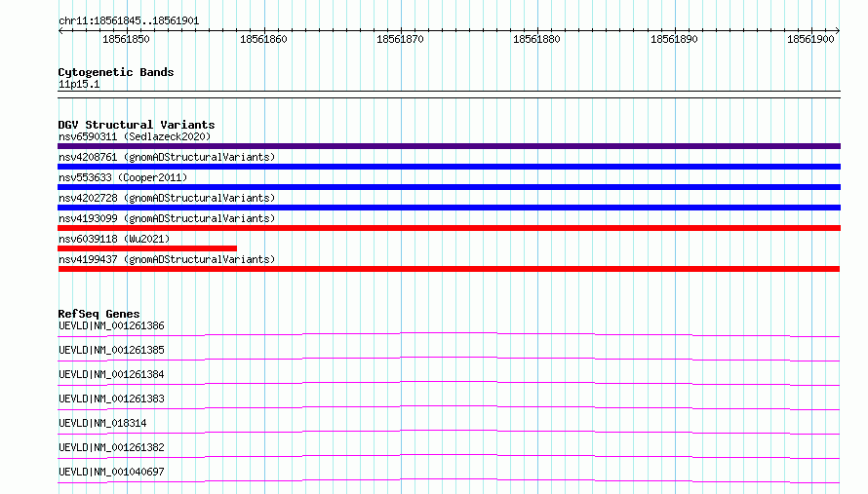Click ruler position 18561860
The image size is (868, 494).
click(263, 39)
